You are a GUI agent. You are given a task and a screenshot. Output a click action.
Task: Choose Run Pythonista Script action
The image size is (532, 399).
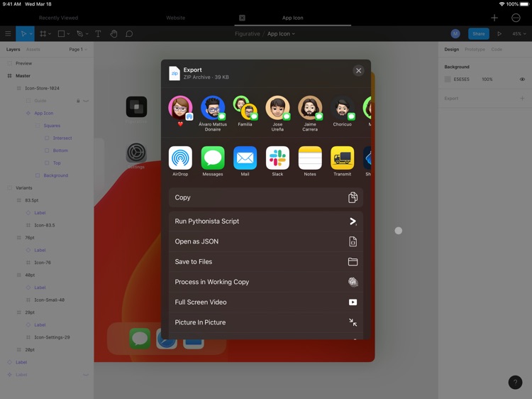pos(266,222)
